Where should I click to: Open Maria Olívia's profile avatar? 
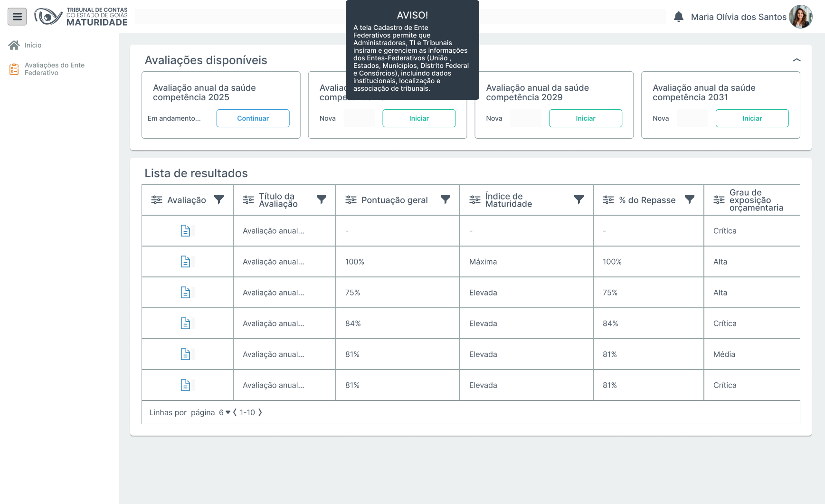(800, 17)
